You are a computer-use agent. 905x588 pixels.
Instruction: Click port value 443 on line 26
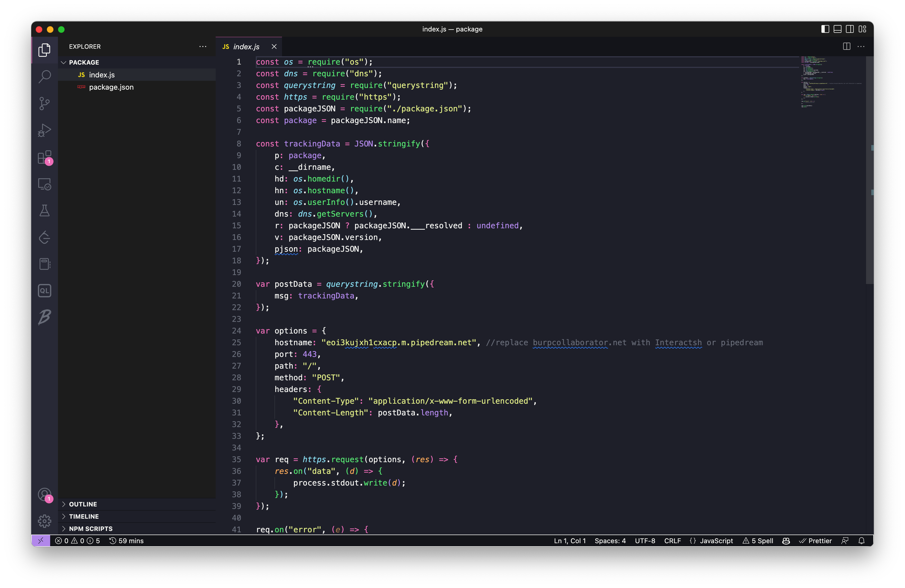click(310, 354)
